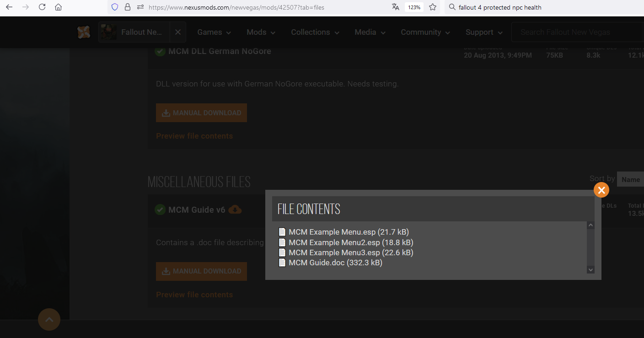The height and width of the screenshot is (338, 644).
Task: Bookmark this page with the star
Action: 433,7
